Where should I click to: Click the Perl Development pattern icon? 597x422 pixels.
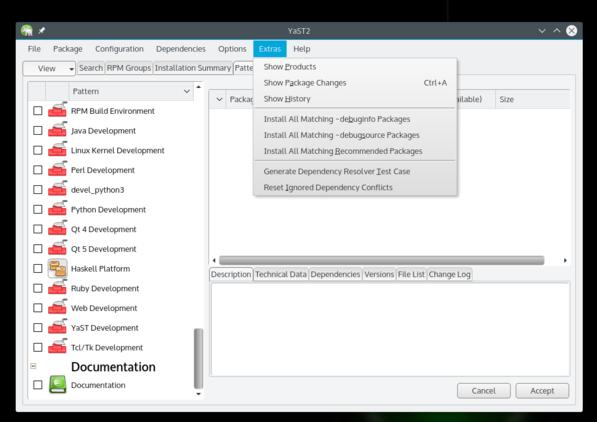click(x=57, y=169)
